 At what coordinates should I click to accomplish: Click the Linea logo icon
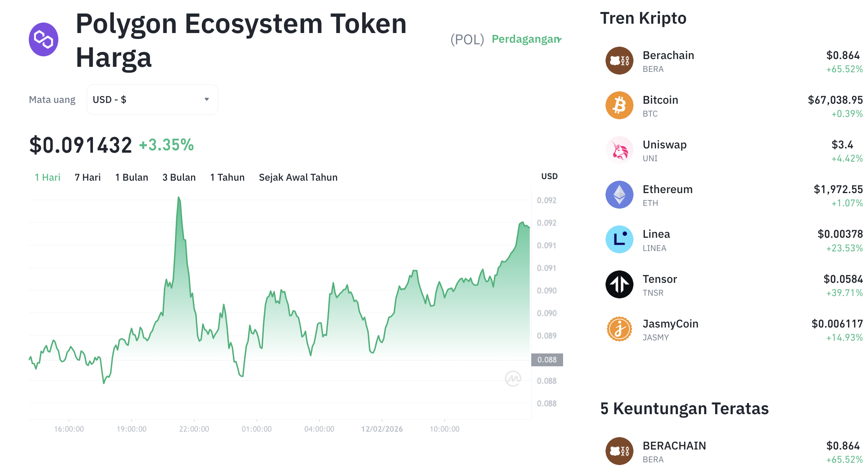pos(619,240)
